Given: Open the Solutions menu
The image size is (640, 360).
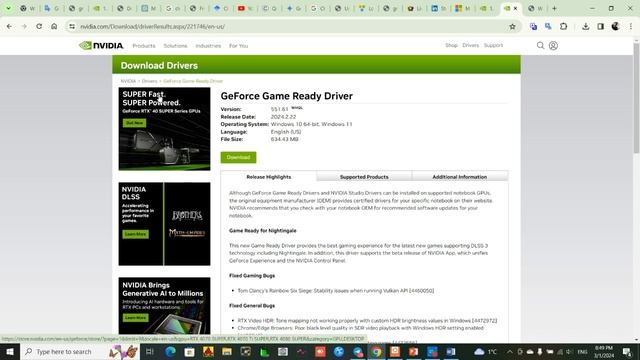Looking at the screenshot, I should 175,46.
